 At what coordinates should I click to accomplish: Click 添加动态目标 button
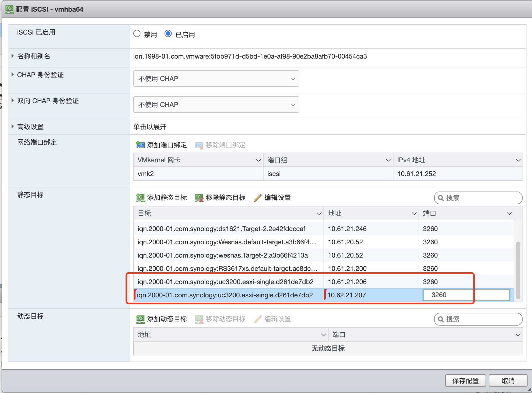[x=161, y=319]
